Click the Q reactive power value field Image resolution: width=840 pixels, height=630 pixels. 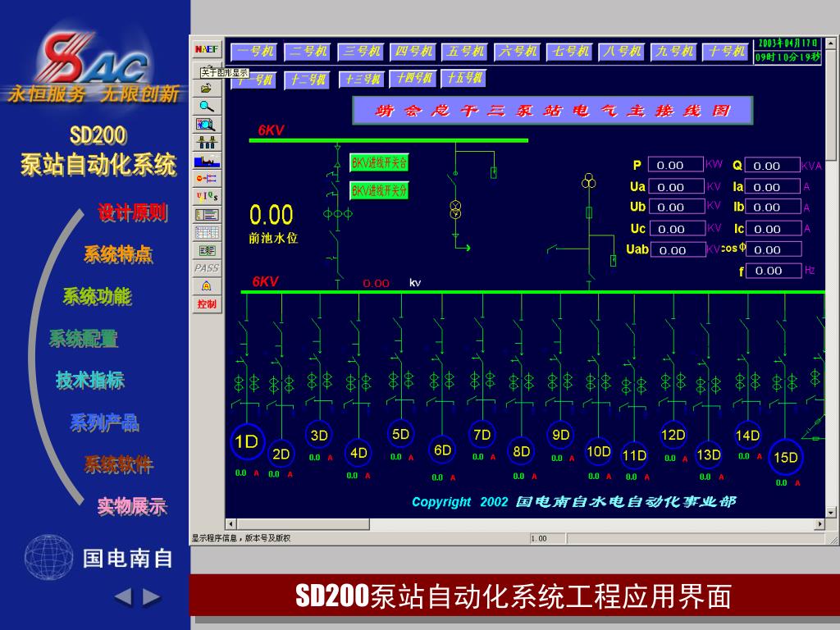pyautogui.click(x=773, y=166)
